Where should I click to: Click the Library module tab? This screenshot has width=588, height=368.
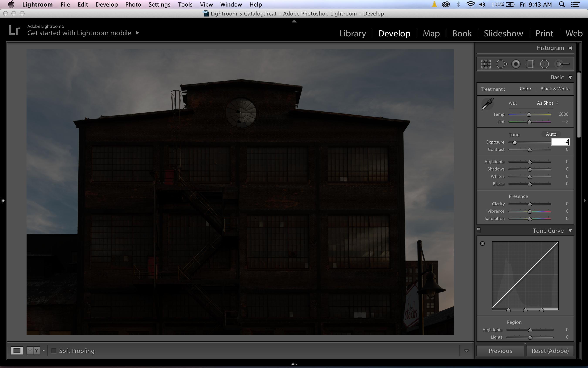pos(353,33)
